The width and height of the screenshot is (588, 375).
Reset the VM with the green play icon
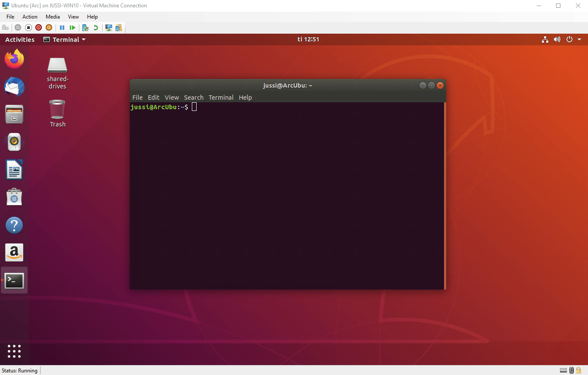tap(72, 28)
